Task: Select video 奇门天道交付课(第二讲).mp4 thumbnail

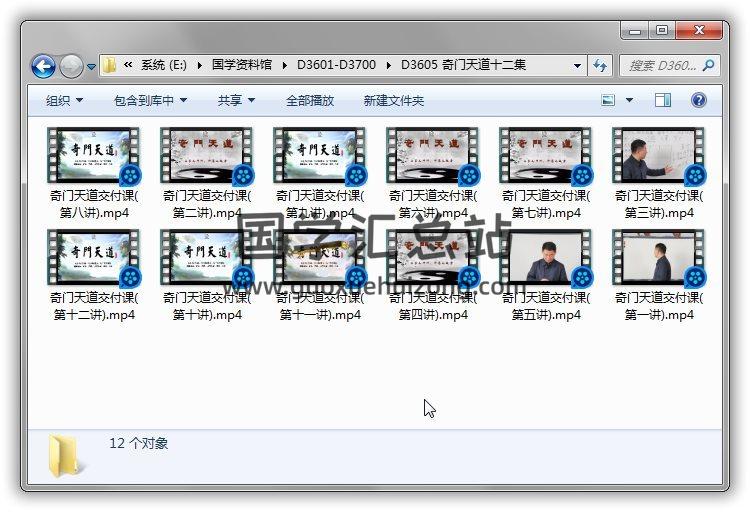Action: (207, 156)
